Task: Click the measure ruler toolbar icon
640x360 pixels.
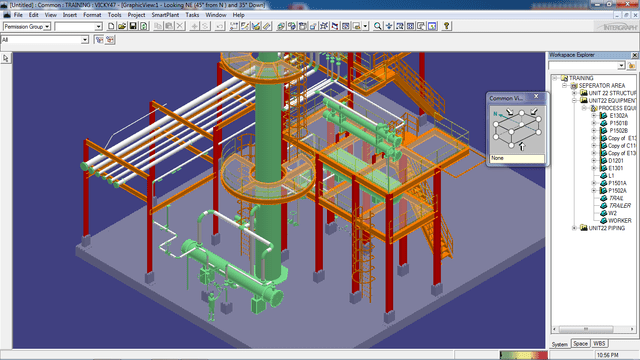Action: 267,26
